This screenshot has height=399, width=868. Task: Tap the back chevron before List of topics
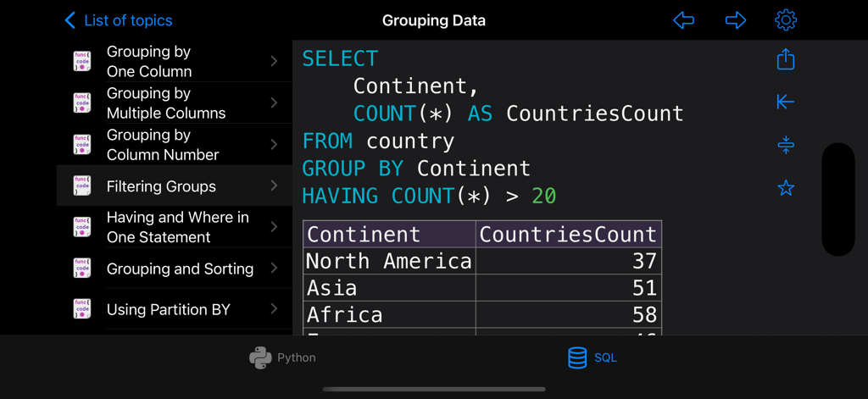click(70, 21)
